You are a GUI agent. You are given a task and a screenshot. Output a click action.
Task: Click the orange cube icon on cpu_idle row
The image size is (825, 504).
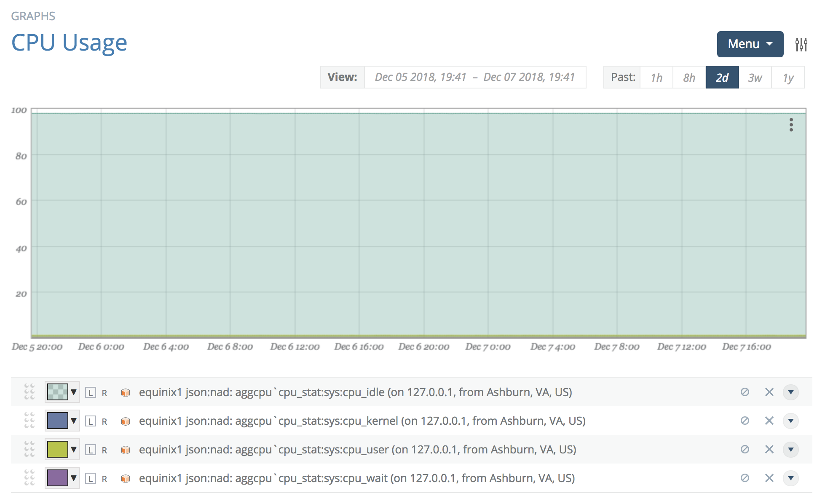pyautogui.click(x=125, y=392)
